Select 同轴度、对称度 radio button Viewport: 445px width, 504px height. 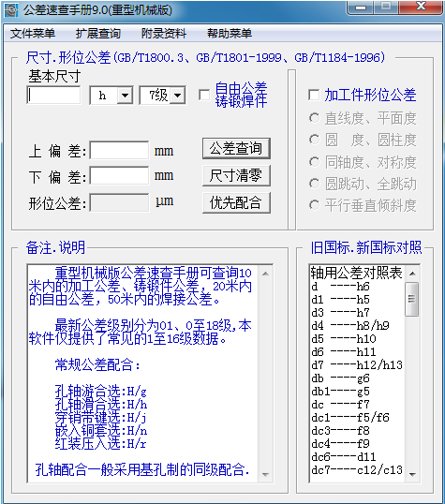315,162
